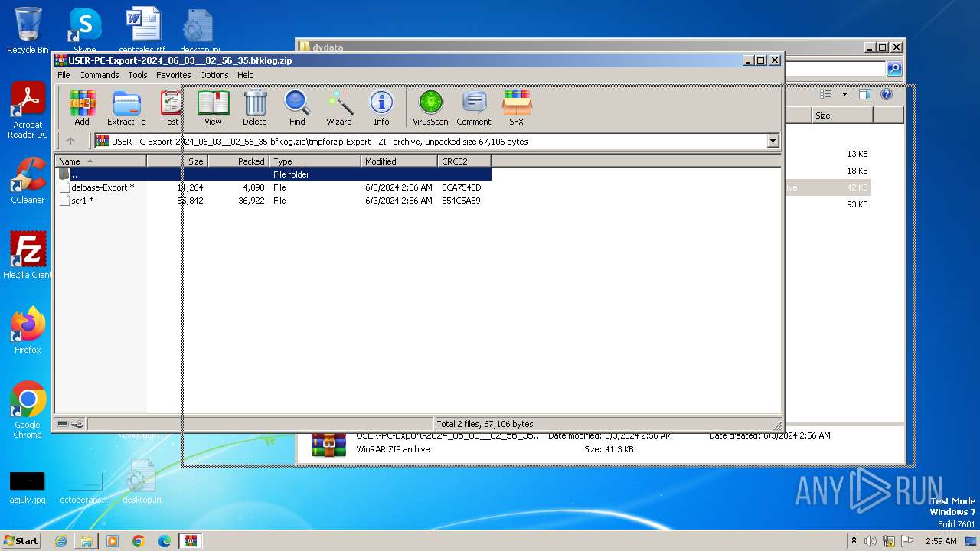Image resolution: width=980 pixels, height=551 pixels.
Task: Click the Delete toolbar icon
Action: coord(255,107)
